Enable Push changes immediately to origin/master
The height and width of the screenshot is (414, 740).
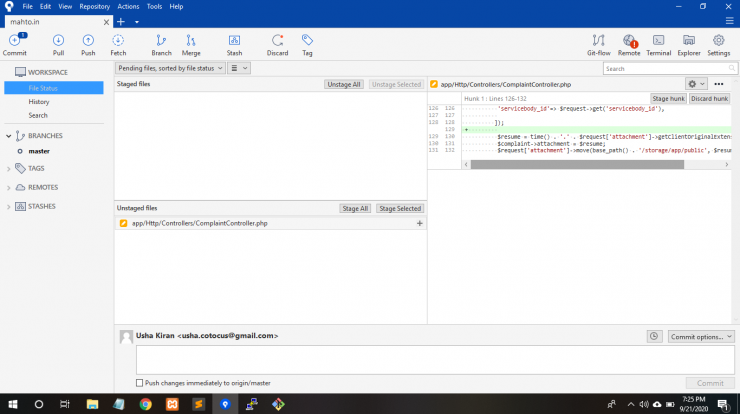coord(139,383)
